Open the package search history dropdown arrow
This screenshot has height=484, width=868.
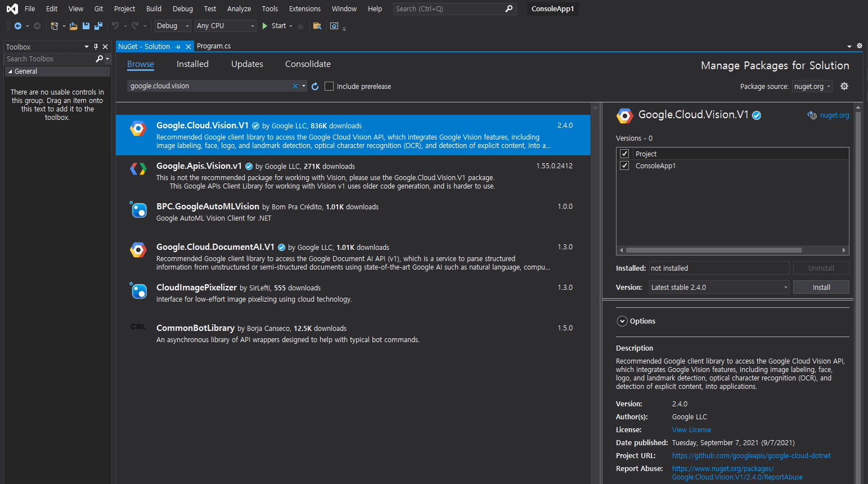point(304,86)
